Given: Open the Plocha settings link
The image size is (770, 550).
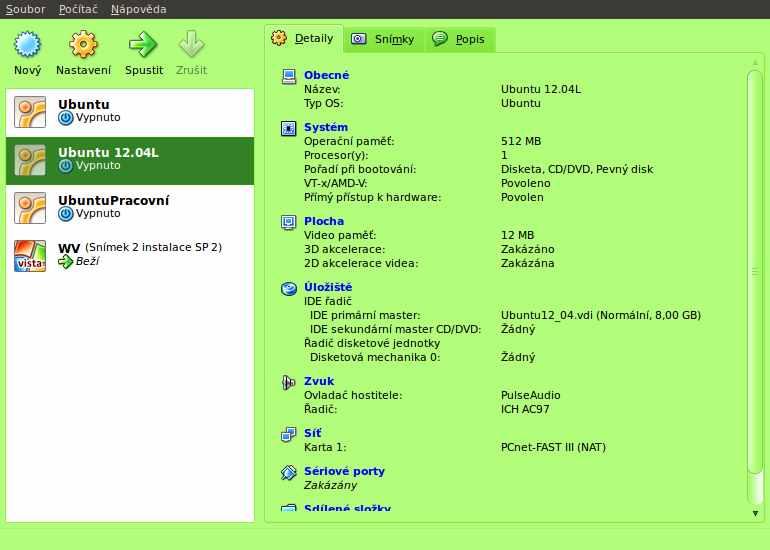Looking at the screenshot, I should point(324,221).
